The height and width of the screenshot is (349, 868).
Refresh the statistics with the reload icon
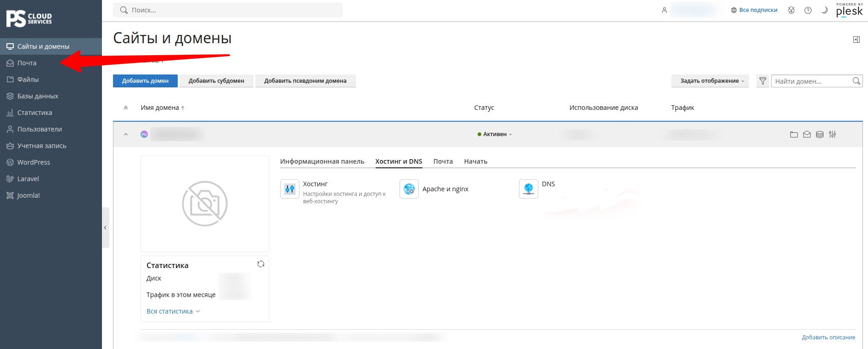(261, 264)
